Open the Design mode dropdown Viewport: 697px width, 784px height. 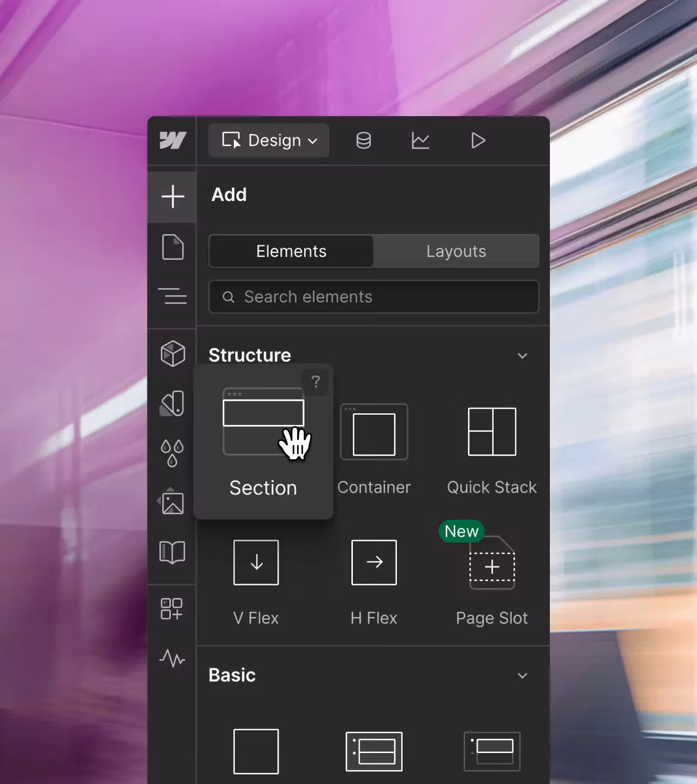269,141
